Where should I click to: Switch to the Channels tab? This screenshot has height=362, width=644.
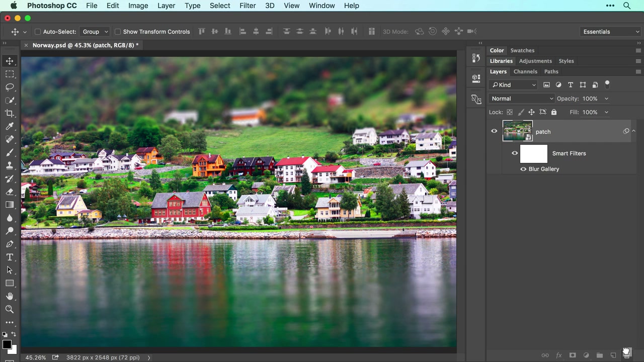click(525, 71)
